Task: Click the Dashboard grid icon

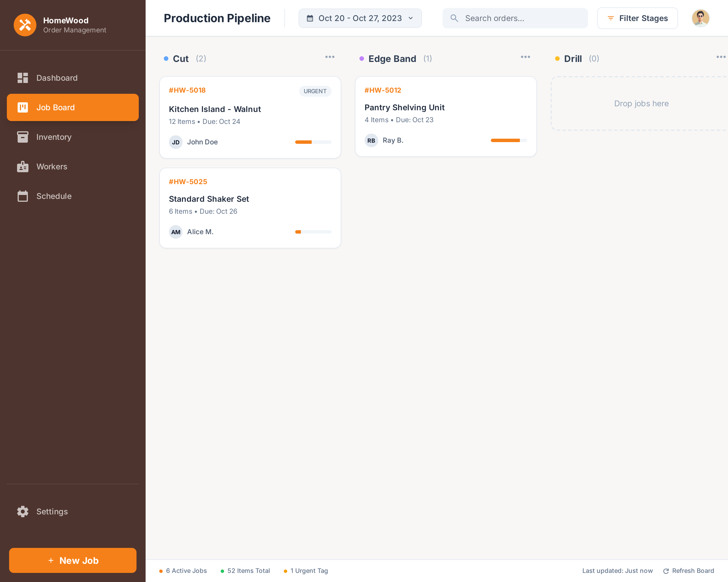Action: (23, 78)
